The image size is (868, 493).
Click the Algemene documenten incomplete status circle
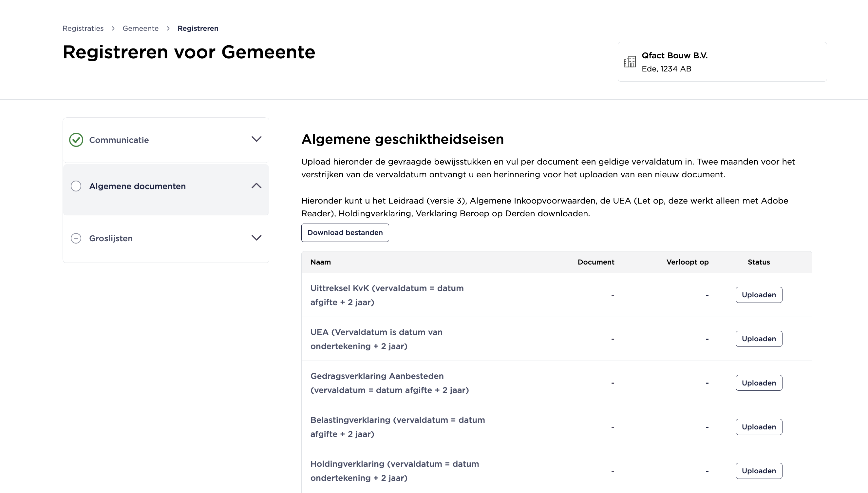click(76, 186)
